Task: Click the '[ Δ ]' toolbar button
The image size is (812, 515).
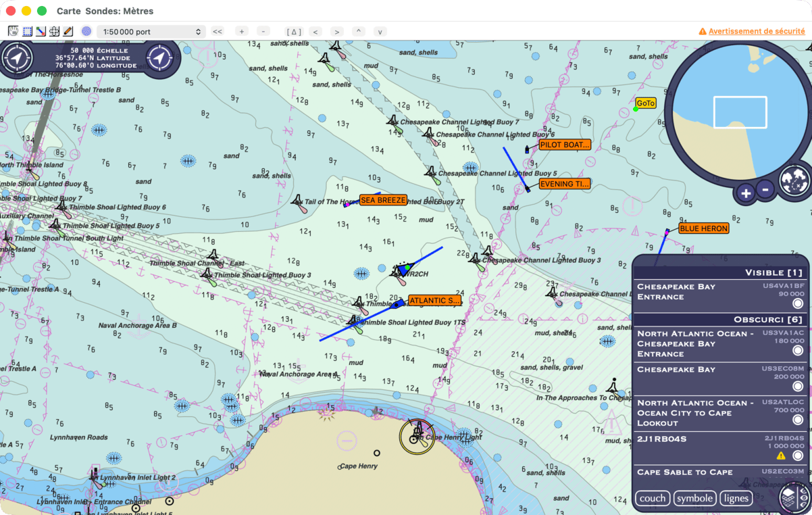Action: pyautogui.click(x=294, y=31)
